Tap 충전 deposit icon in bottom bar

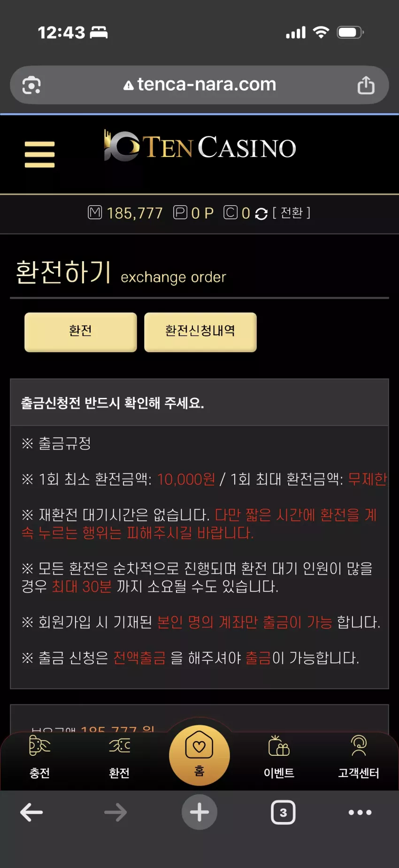(39, 758)
